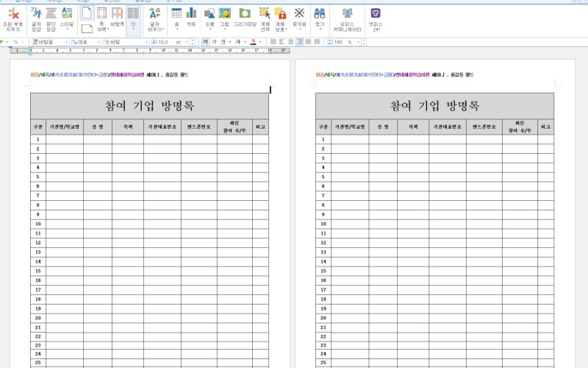
Task: Click 성 명 header cell on left page
Action: click(98, 127)
